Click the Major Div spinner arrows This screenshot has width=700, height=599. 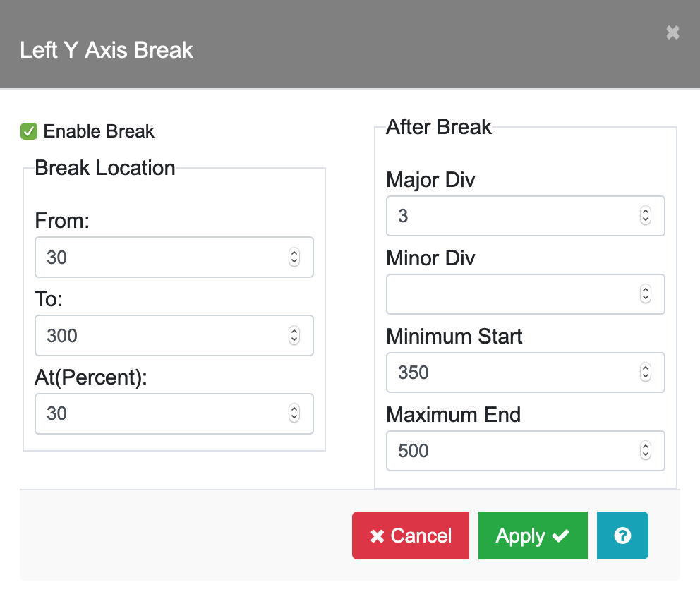pyautogui.click(x=645, y=216)
